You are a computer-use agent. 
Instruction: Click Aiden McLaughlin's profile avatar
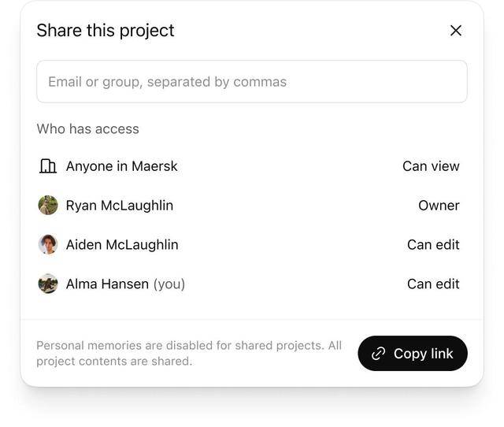(x=48, y=245)
